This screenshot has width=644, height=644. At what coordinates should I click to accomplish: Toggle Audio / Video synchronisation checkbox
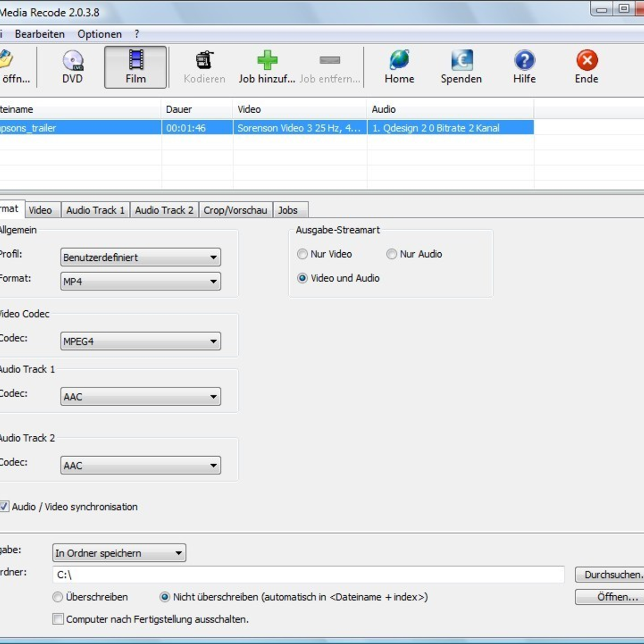click(4, 507)
